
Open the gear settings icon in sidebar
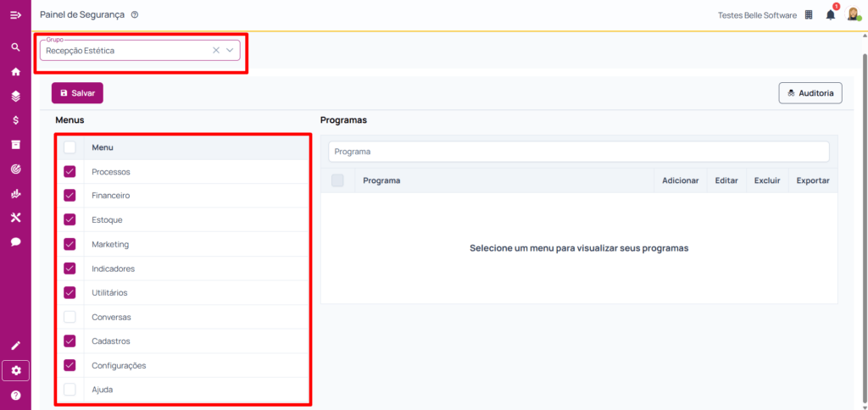(15, 370)
